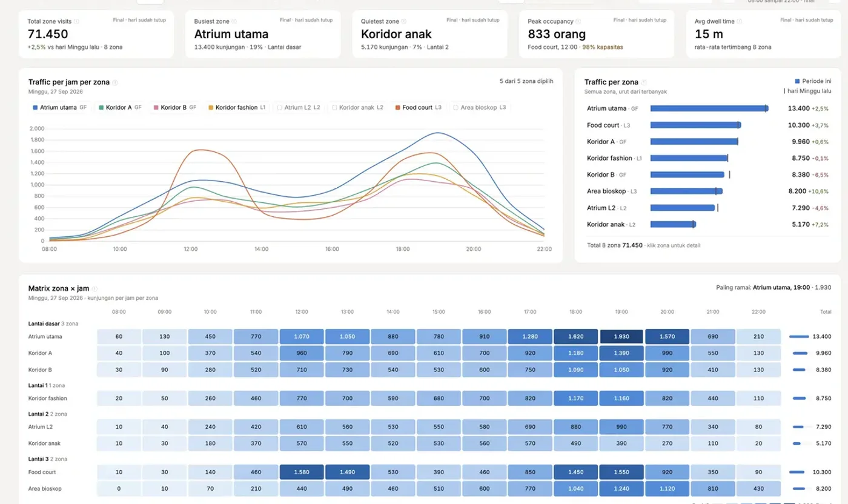Select Food court bar in Traffic per zona
This screenshot has height=504, width=848.
pyautogui.click(x=696, y=125)
